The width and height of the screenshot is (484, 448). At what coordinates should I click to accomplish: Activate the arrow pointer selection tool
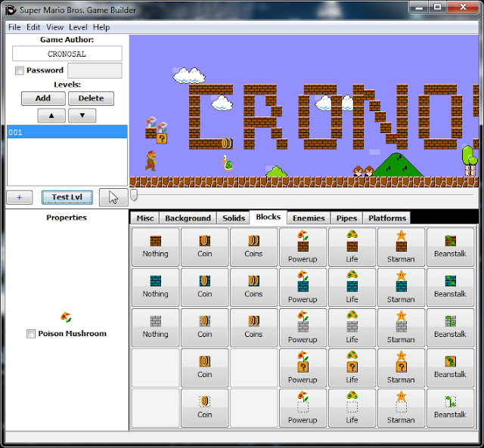[113, 197]
